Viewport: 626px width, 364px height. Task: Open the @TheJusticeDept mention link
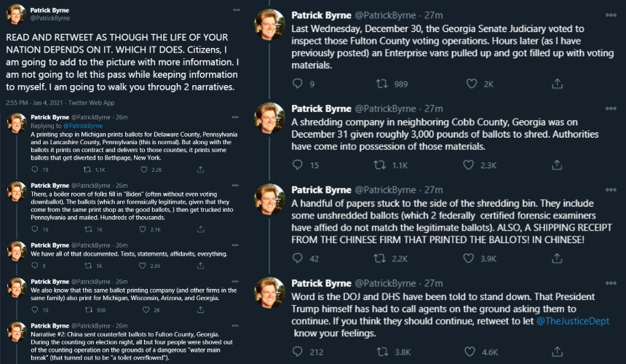click(x=573, y=321)
